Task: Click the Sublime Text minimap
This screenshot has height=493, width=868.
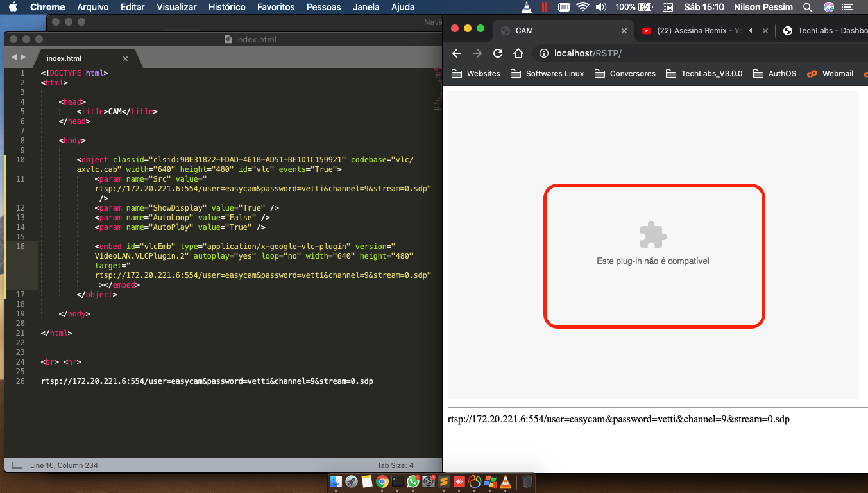Action: coord(437,90)
